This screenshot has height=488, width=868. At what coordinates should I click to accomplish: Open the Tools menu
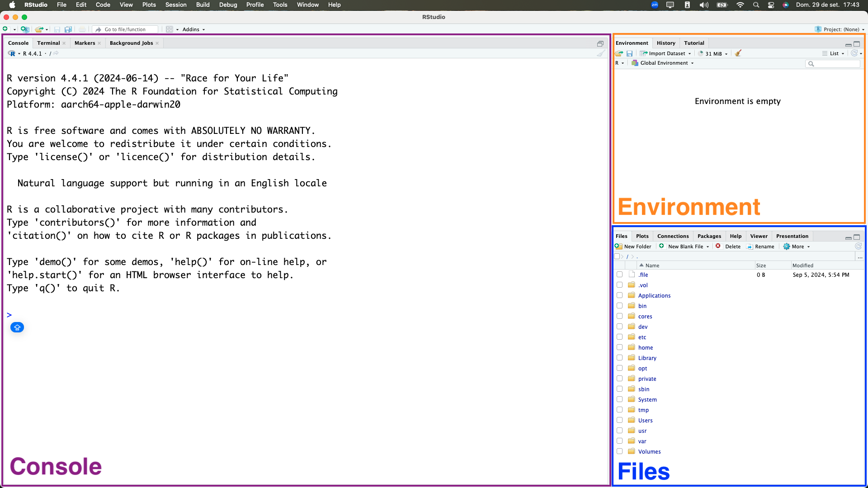(280, 5)
